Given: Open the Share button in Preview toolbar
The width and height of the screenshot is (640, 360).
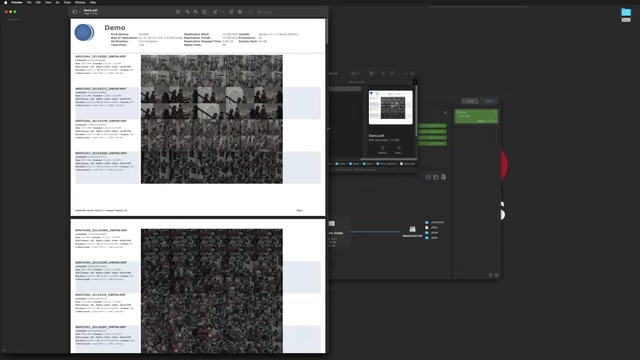Looking at the screenshot, I should point(204,12).
